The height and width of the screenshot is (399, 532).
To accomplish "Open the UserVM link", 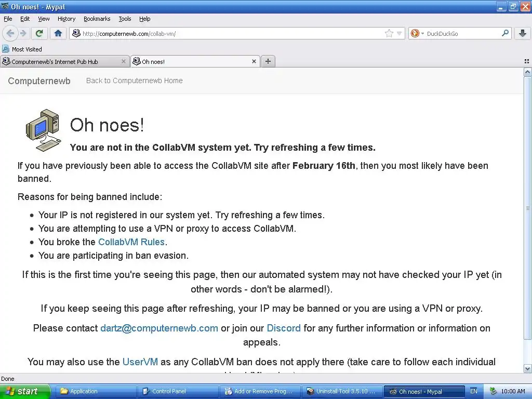I will pyautogui.click(x=140, y=362).
